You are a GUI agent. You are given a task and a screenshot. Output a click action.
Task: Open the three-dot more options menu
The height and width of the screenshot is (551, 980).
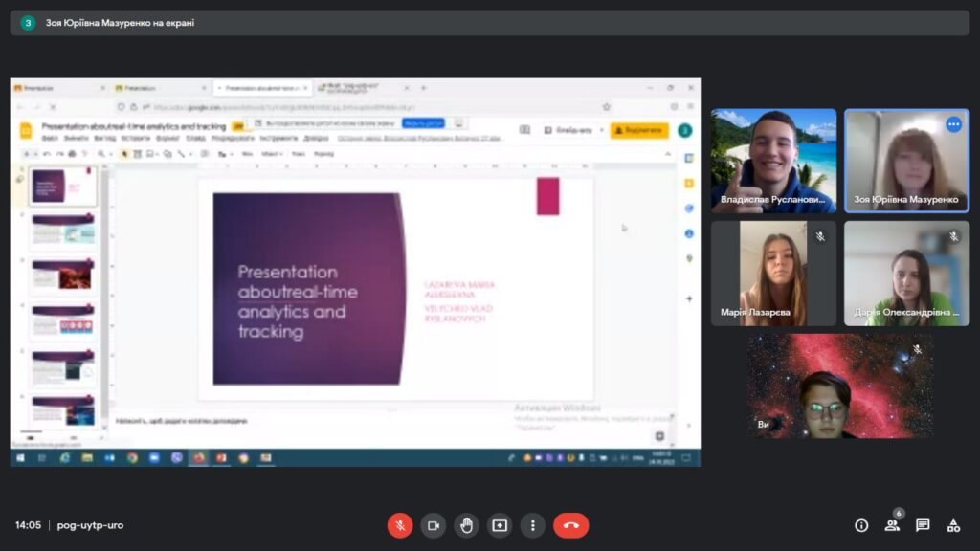click(x=532, y=525)
